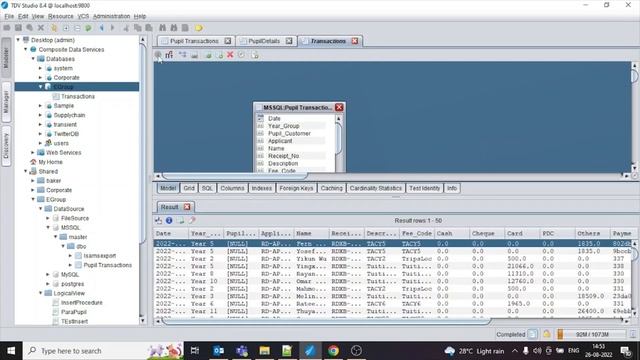The height and width of the screenshot is (360, 640).
Task: Close the Transactions editor tab
Action: (x=355, y=41)
